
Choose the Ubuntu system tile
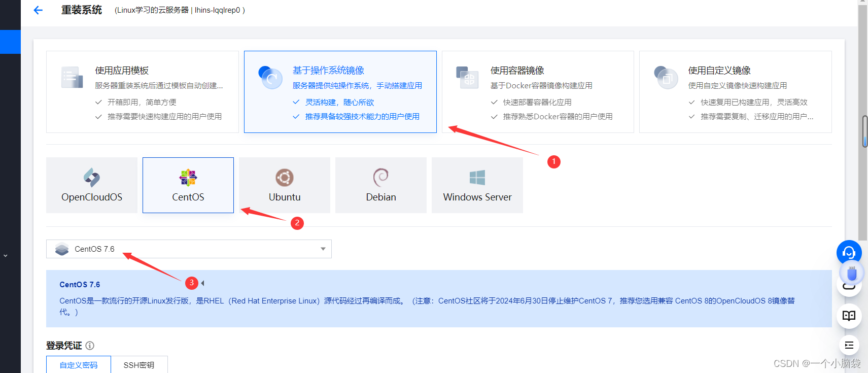coord(285,185)
